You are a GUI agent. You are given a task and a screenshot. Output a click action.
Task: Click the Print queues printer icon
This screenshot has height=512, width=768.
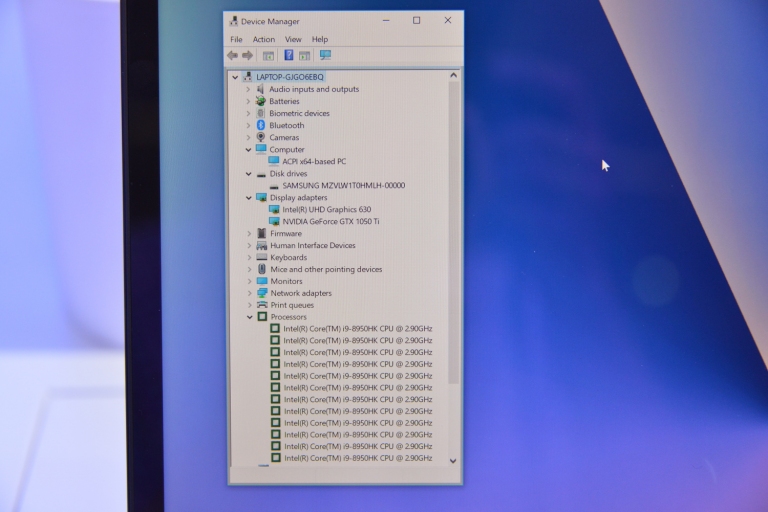[x=263, y=304]
